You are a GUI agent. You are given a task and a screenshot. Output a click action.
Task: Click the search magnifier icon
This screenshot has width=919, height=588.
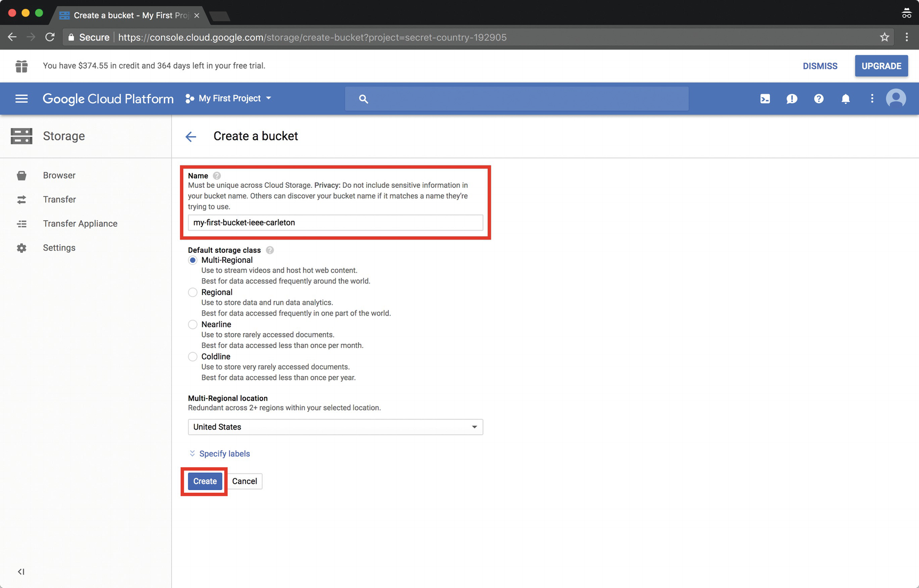click(x=363, y=98)
